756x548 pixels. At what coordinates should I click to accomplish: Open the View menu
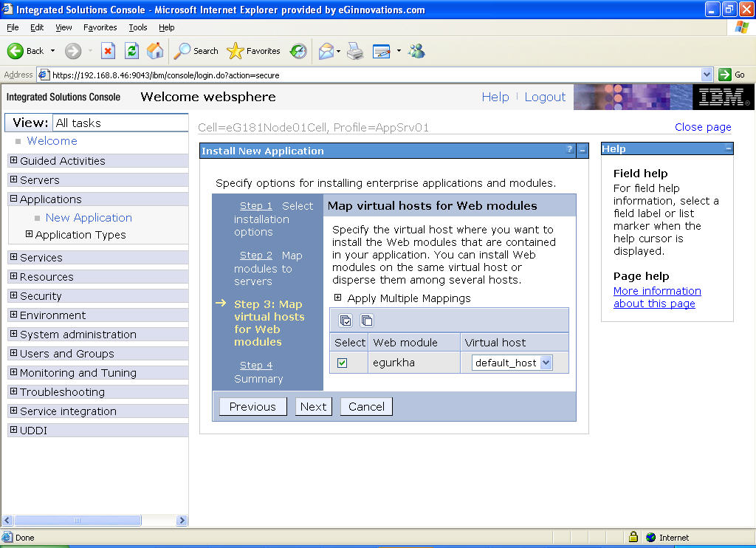(x=63, y=27)
